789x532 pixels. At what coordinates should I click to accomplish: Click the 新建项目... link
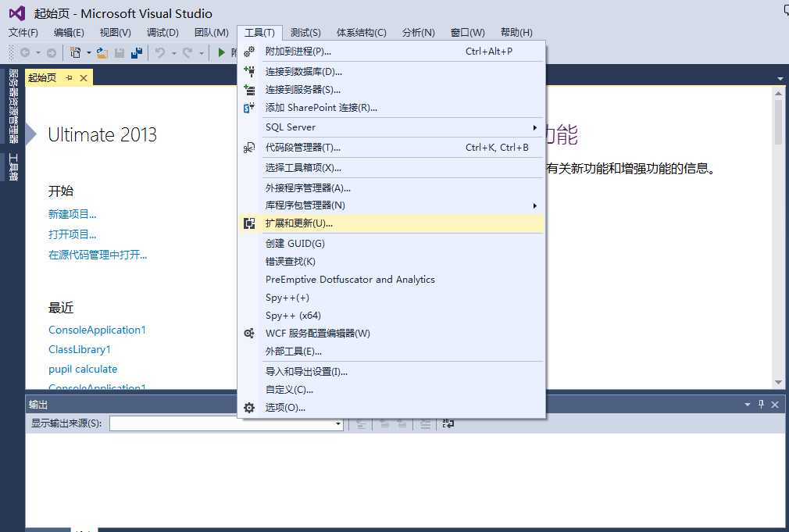click(73, 214)
